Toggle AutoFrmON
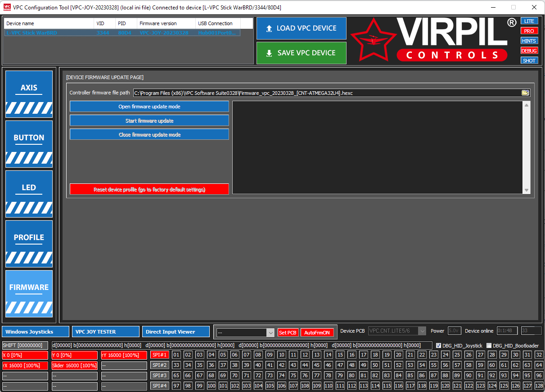This screenshot has height=392, width=545. click(x=317, y=333)
